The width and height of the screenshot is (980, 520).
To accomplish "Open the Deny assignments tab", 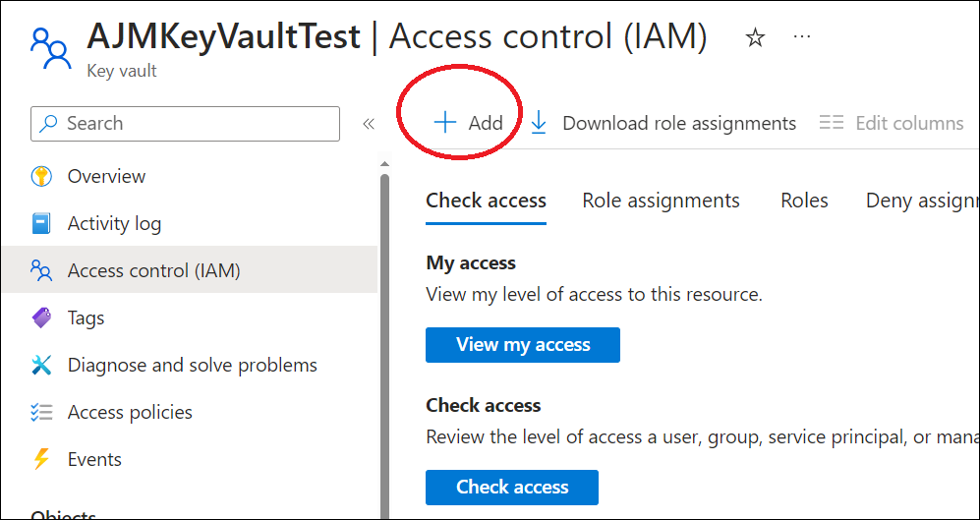I will pyautogui.click(x=922, y=201).
